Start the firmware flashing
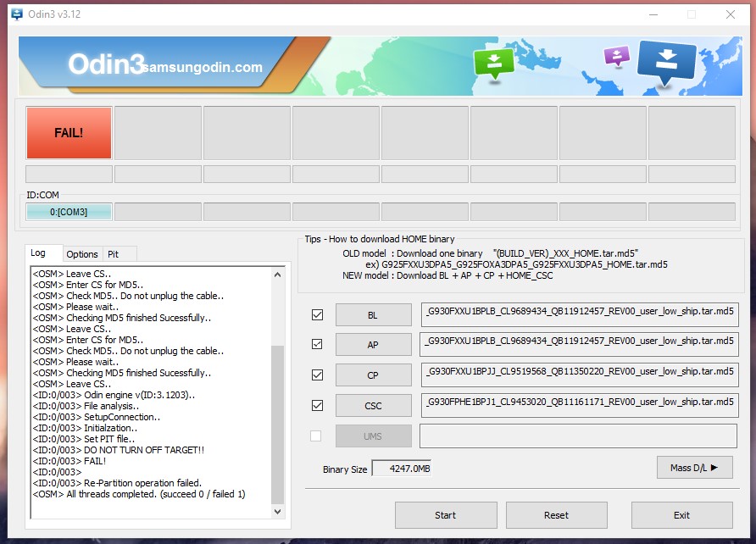 click(446, 515)
